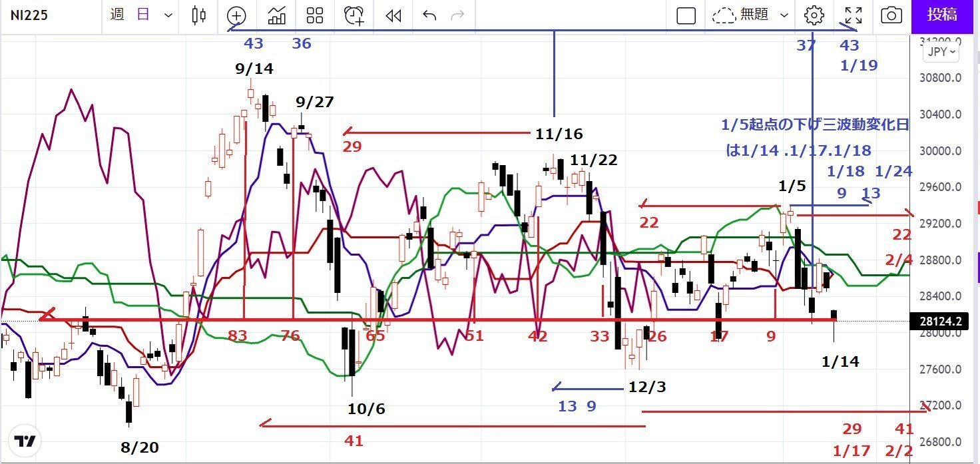Start bar replay mode
Image resolution: width=980 pixels, height=464 pixels.
[x=393, y=15]
